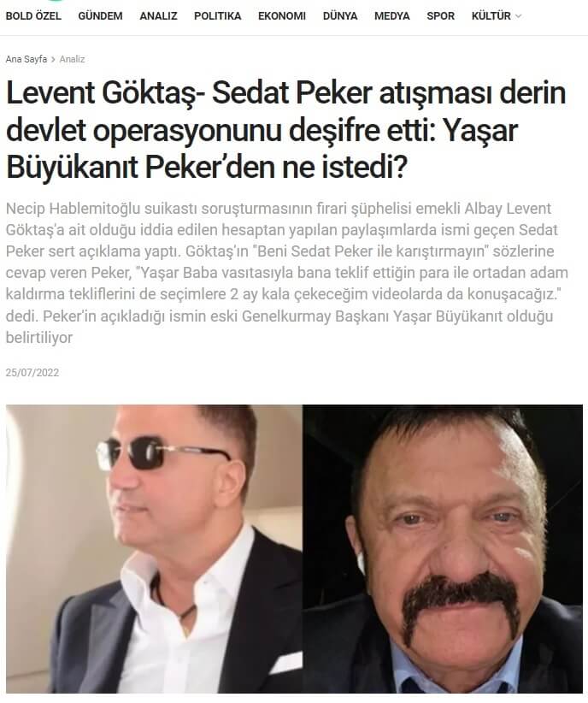Open the right photo of mustached man
The width and height of the screenshot is (588, 703).
443,549
